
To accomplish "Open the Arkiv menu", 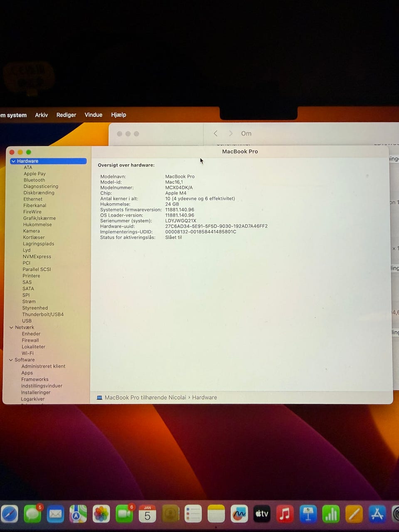I will click(41, 115).
